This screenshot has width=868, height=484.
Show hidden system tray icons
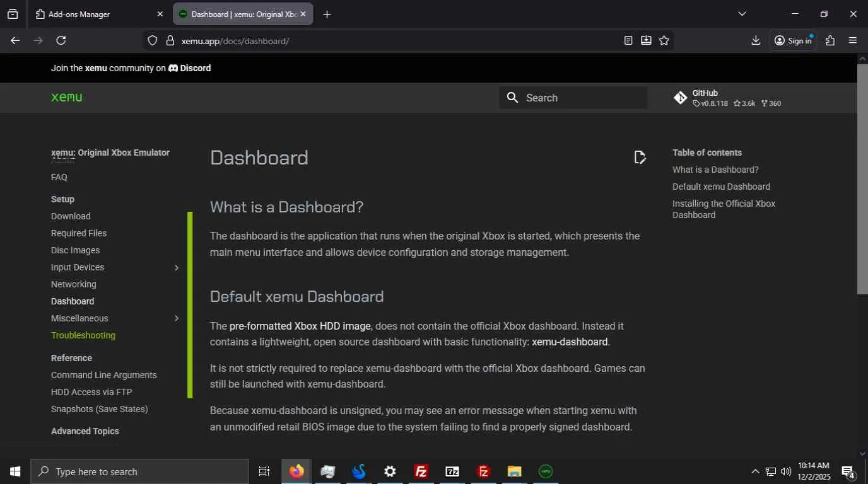[755, 471]
